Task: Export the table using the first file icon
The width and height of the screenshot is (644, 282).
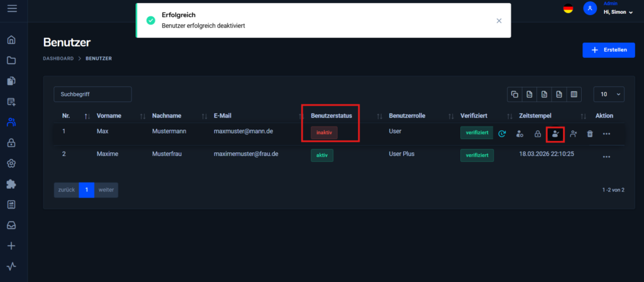Action: coord(530,94)
